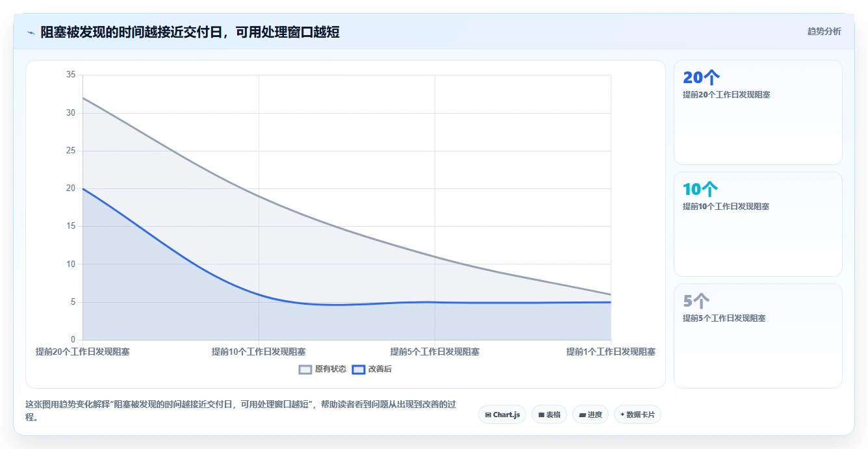Toggle the 改善后 legend entry

pos(372,369)
